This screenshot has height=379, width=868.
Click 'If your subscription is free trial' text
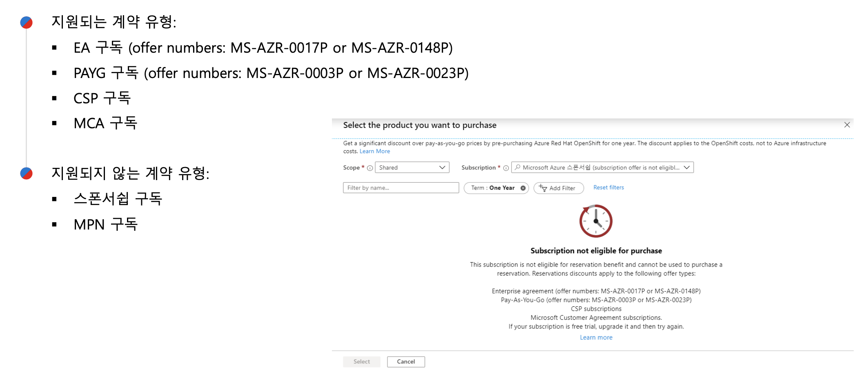(596, 327)
